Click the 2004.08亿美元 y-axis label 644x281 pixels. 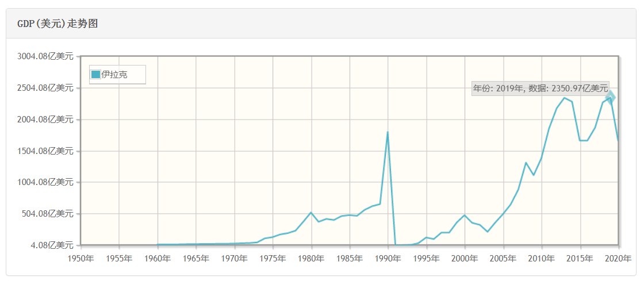[45, 120]
